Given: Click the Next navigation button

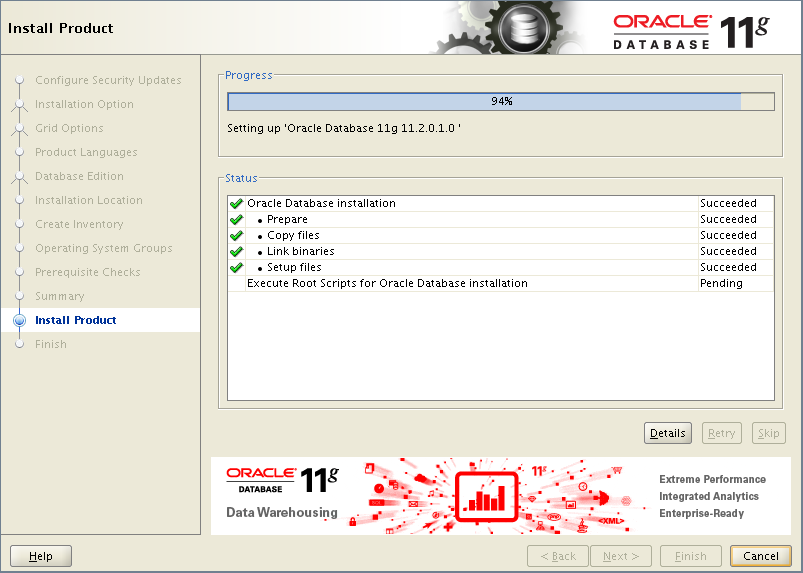Looking at the screenshot, I should pyautogui.click(x=621, y=556).
